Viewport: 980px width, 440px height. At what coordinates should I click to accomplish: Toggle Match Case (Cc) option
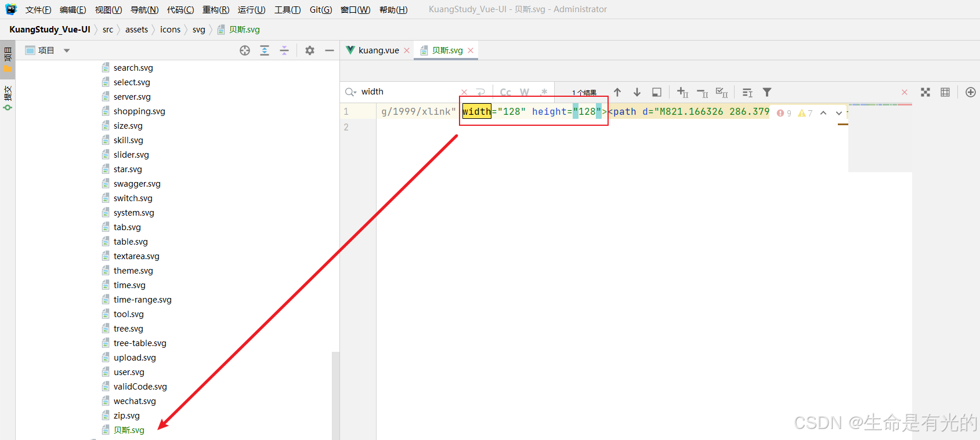505,92
